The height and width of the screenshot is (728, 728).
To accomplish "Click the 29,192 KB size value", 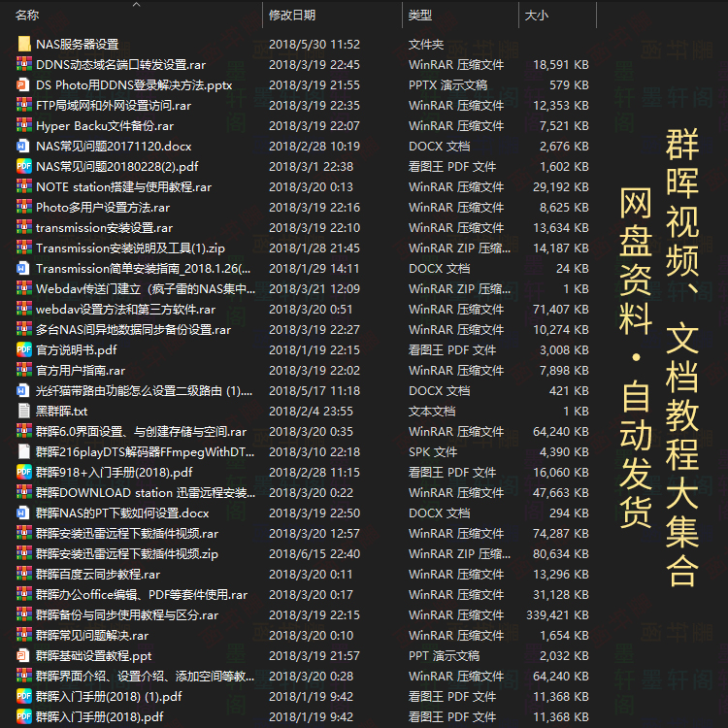I will [x=561, y=187].
